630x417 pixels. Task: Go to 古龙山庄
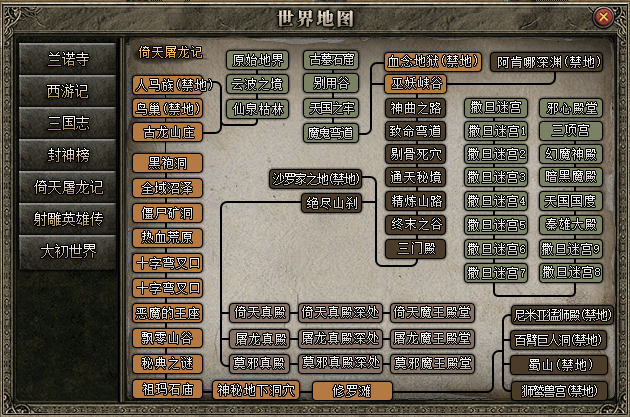tap(168, 133)
